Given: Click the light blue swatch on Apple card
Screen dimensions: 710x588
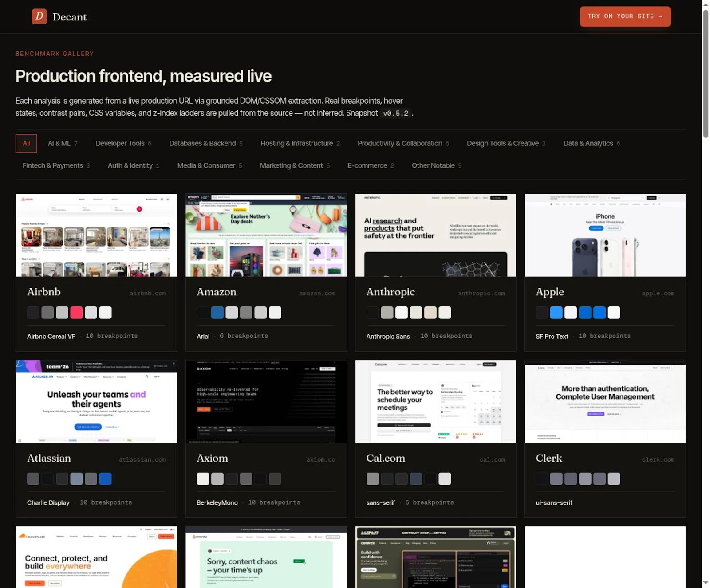Looking at the screenshot, I should tap(556, 313).
